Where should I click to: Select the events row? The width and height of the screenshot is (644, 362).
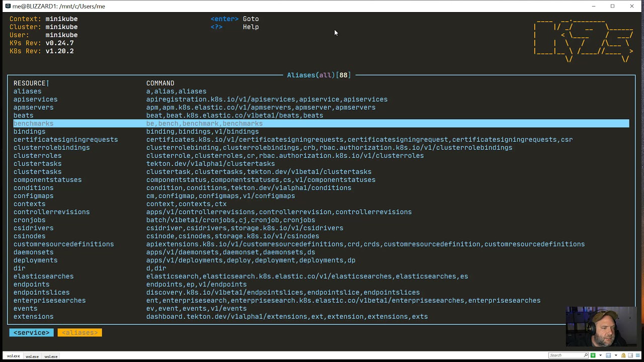click(x=321, y=308)
